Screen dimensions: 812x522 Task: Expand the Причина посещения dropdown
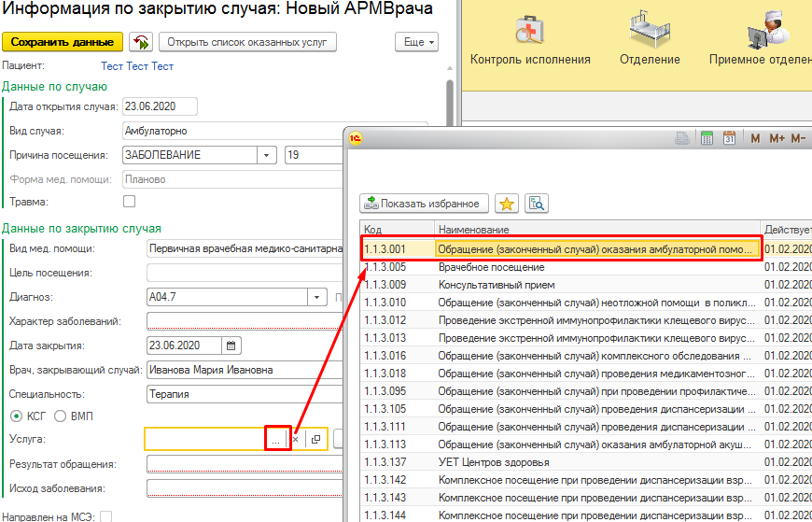[x=267, y=155]
